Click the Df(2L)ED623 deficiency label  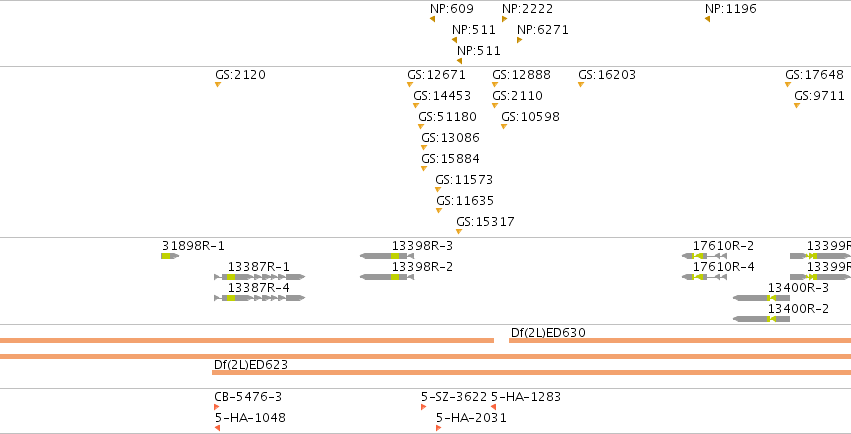pos(251,365)
